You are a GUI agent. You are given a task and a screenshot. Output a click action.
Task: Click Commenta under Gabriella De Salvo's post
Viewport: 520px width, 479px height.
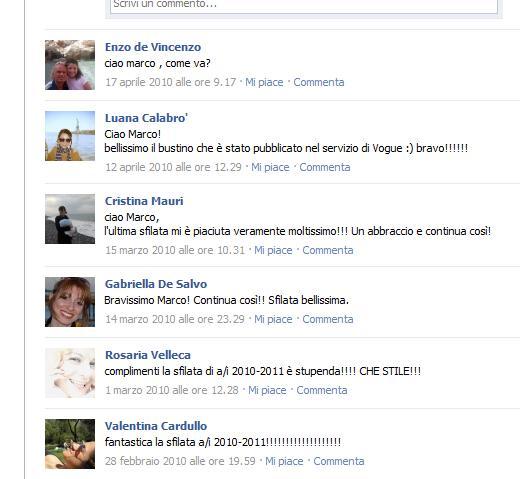[x=328, y=319]
